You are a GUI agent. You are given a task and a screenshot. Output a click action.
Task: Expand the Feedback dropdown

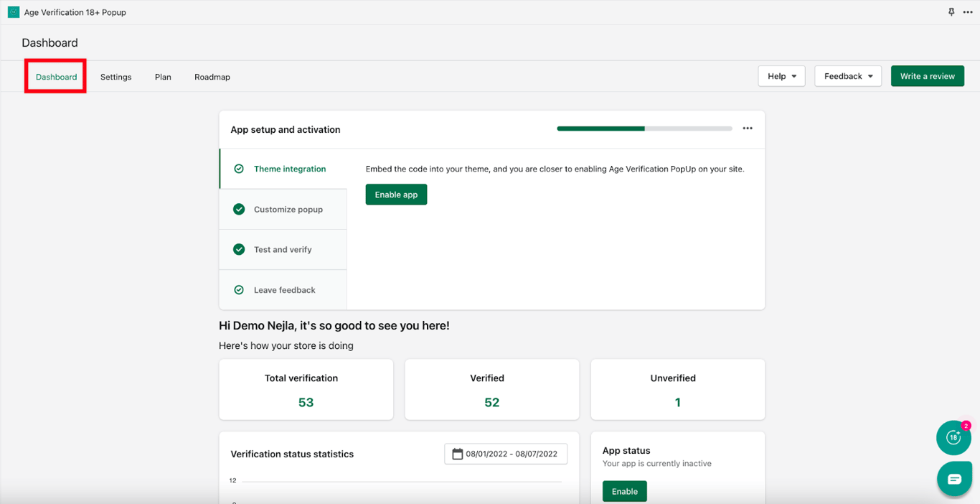(x=848, y=76)
